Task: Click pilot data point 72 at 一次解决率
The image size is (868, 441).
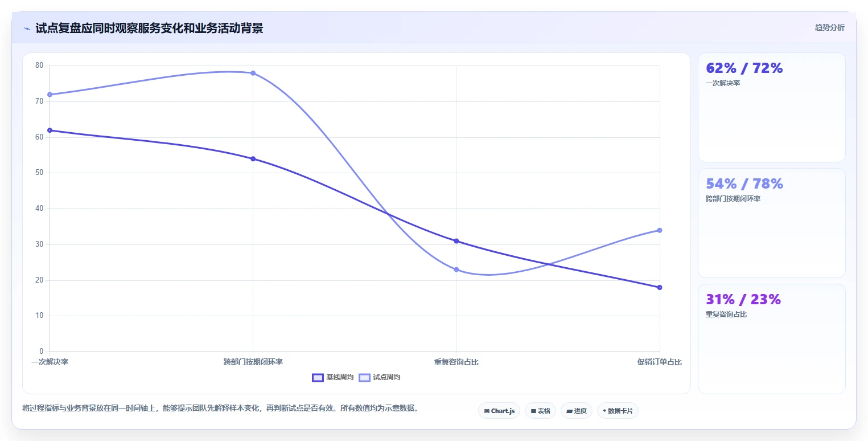Action: click(50, 95)
